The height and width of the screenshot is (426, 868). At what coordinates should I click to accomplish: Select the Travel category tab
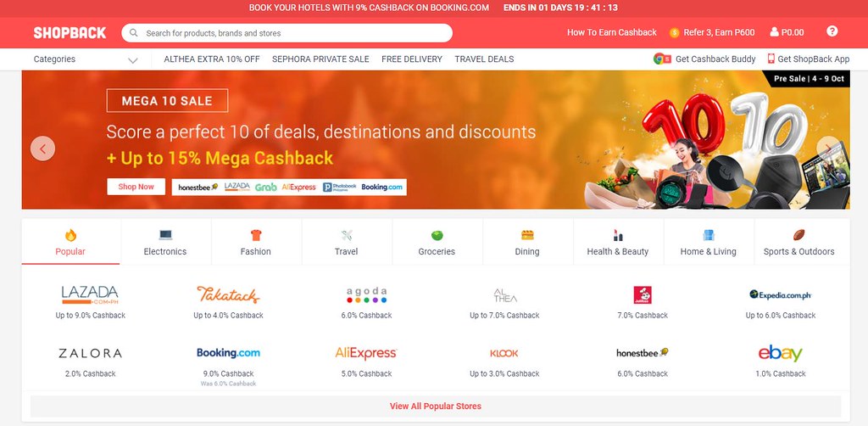click(347, 242)
